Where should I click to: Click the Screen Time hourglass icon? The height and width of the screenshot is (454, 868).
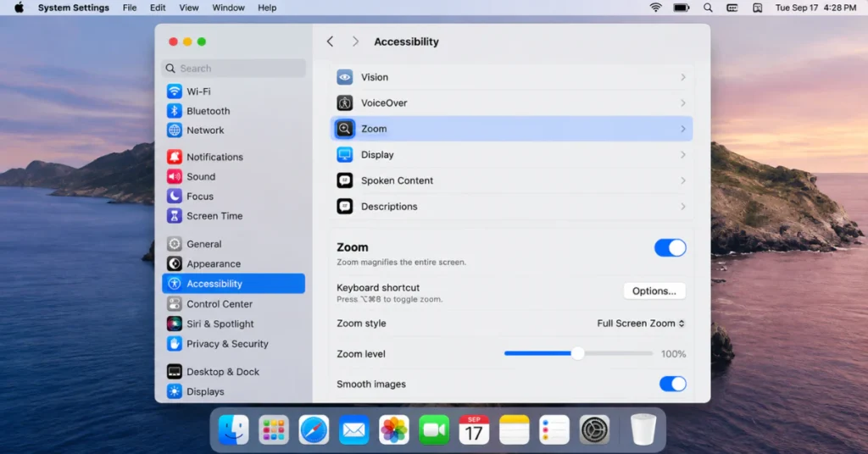pos(175,216)
